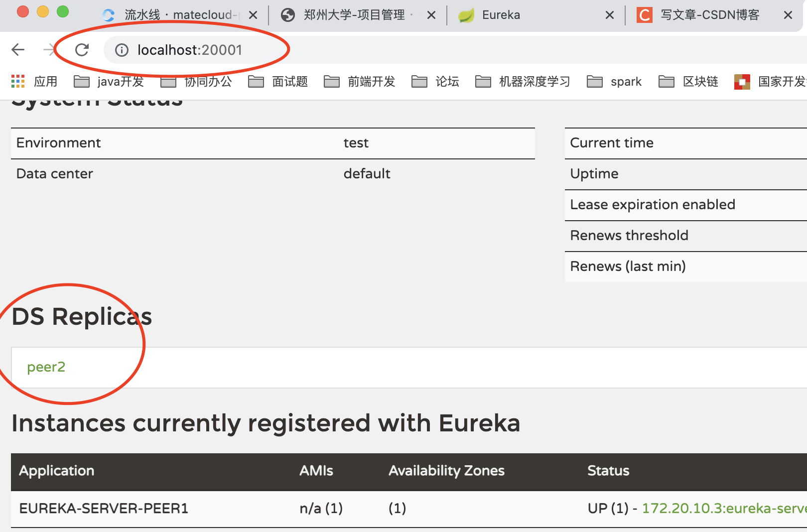
Task: Close the 写文章-CSDN博客 tab
Action: (x=788, y=15)
